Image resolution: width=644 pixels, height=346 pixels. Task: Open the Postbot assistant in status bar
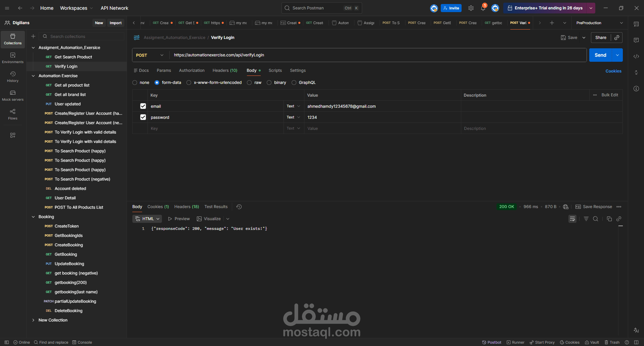click(x=492, y=342)
